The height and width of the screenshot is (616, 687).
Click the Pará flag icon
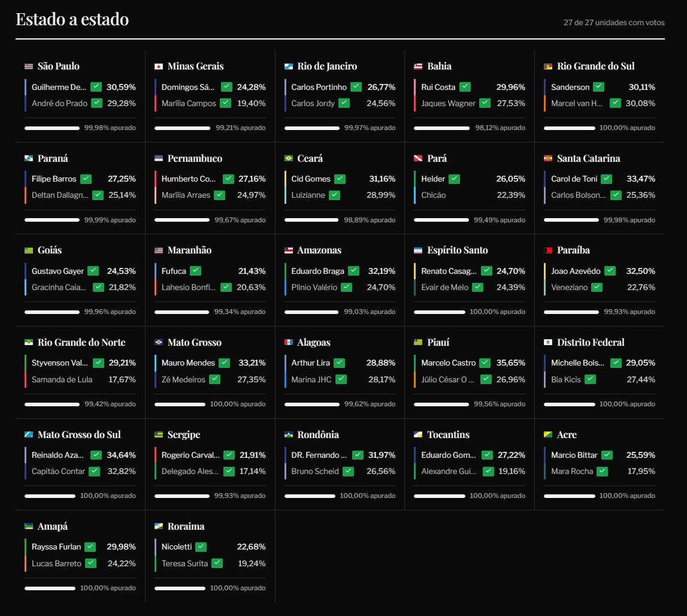click(x=418, y=158)
